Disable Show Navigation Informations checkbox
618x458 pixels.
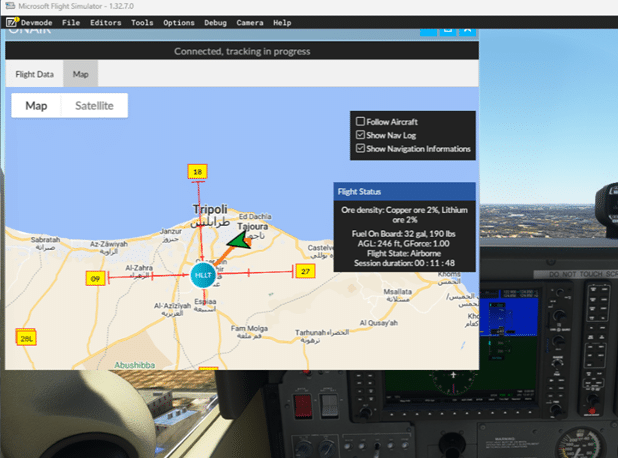coord(361,149)
